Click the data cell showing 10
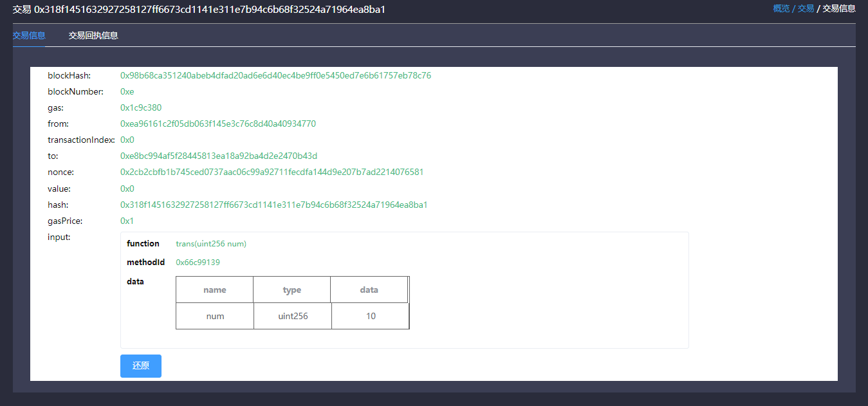Screen dimensions: 868x406 tap(371, 316)
